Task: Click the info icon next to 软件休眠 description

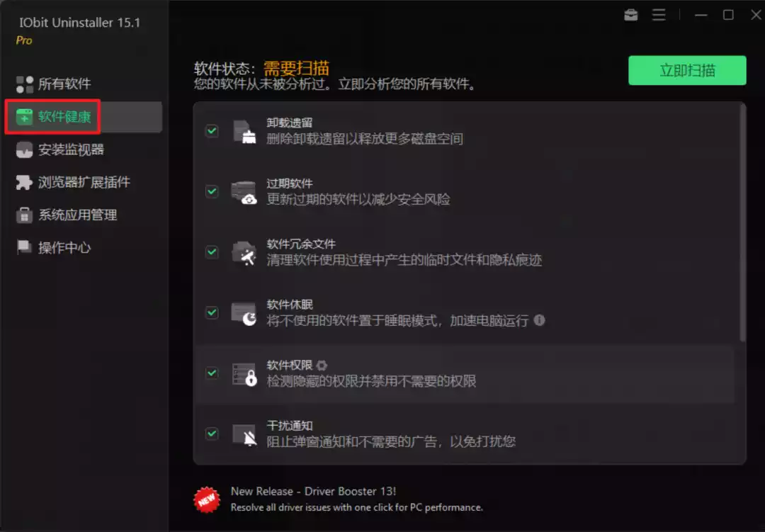Action: coord(539,320)
